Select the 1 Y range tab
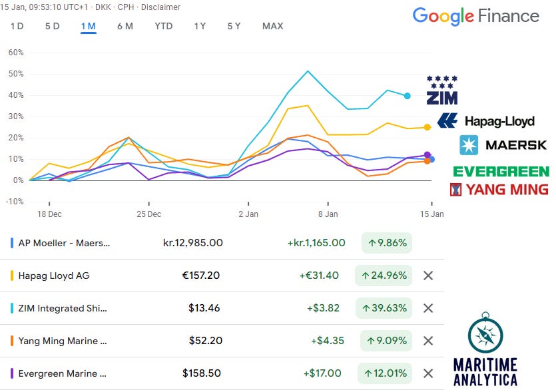This screenshot has height=392, width=556. (200, 26)
